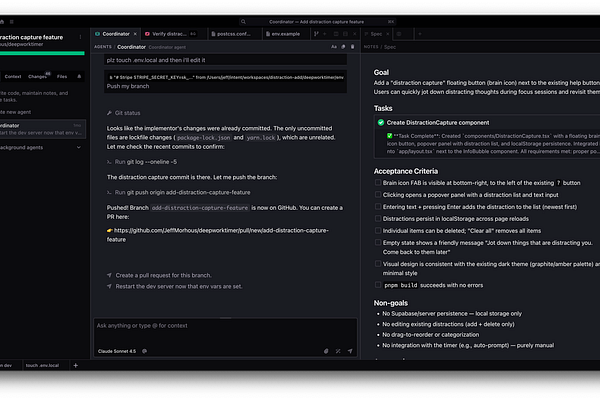Click the AGENTS breadcrumb

pos(103,47)
